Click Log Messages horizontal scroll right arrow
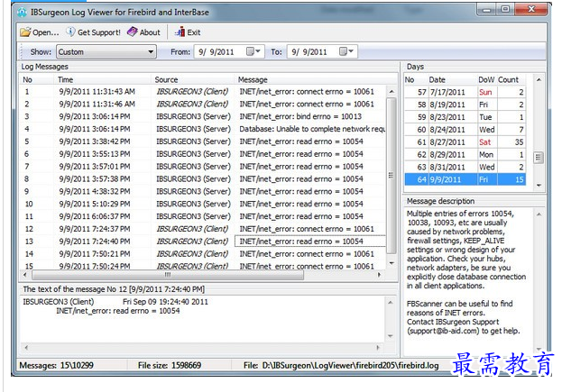The image size is (562, 392). [x=380, y=275]
